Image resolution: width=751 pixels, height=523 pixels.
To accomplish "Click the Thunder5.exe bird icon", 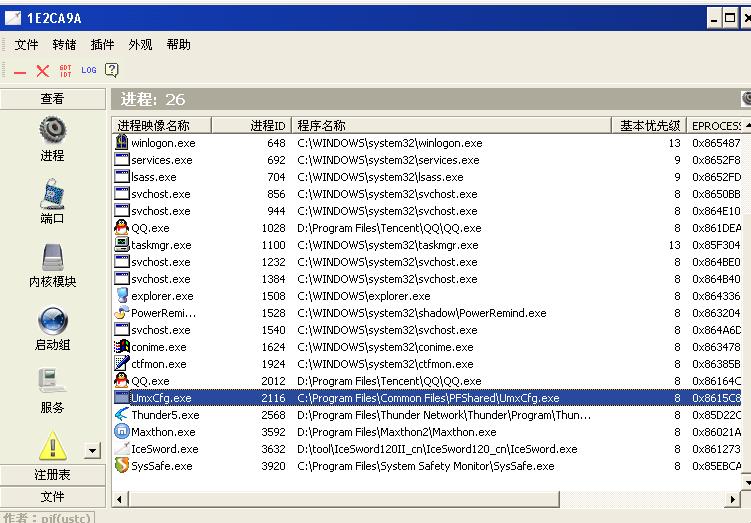I will [122, 415].
